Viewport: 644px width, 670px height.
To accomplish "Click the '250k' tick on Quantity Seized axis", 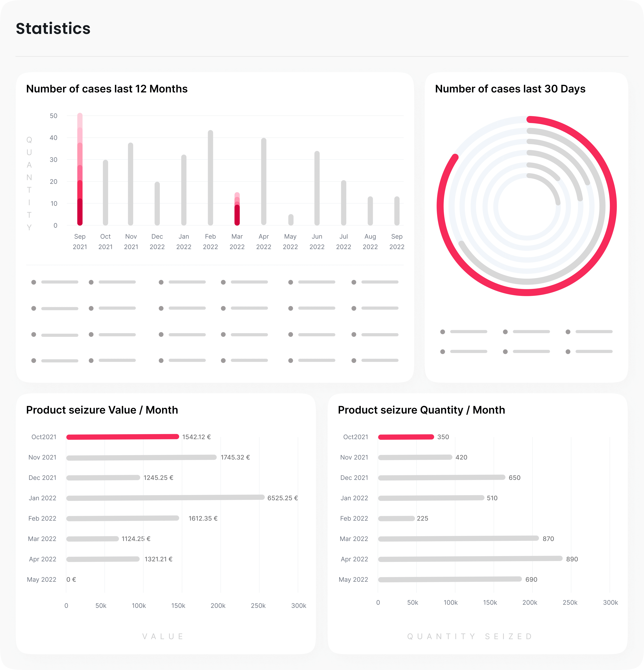I will (x=570, y=603).
